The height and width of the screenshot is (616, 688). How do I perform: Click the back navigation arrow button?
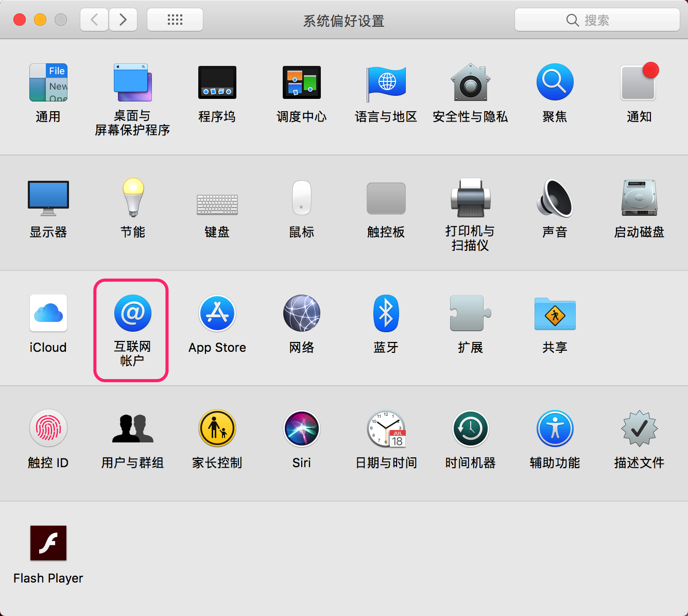(94, 20)
